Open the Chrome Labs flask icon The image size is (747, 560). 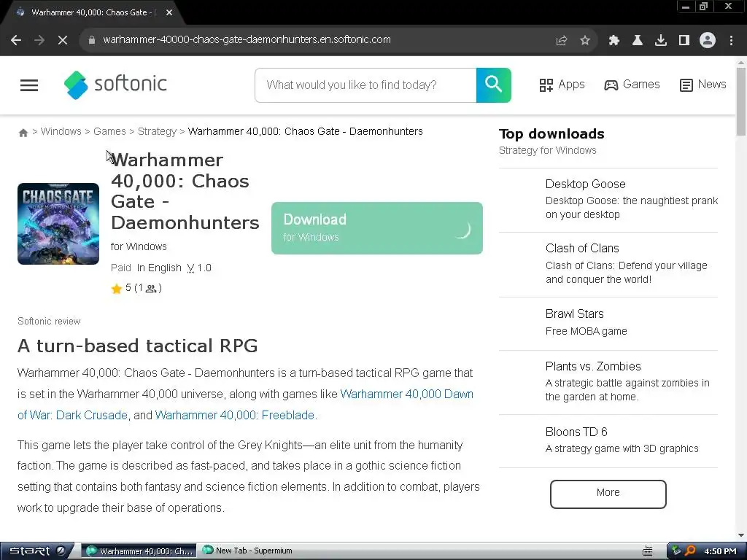coord(638,41)
